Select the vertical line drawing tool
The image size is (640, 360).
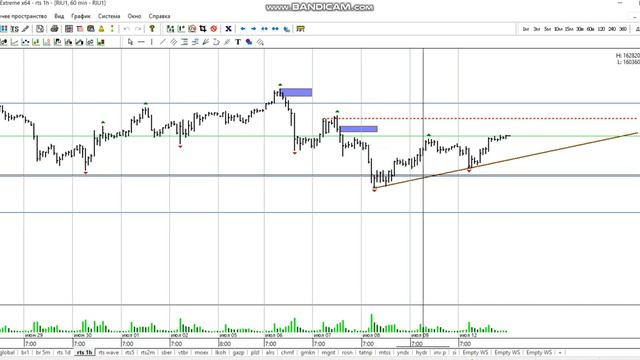152,42
